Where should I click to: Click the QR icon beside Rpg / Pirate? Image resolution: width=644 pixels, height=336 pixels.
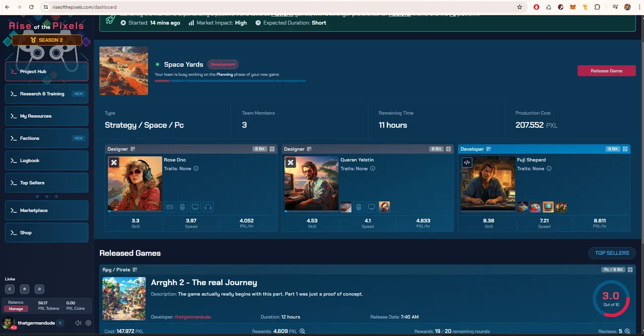click(x=135, y=270)
